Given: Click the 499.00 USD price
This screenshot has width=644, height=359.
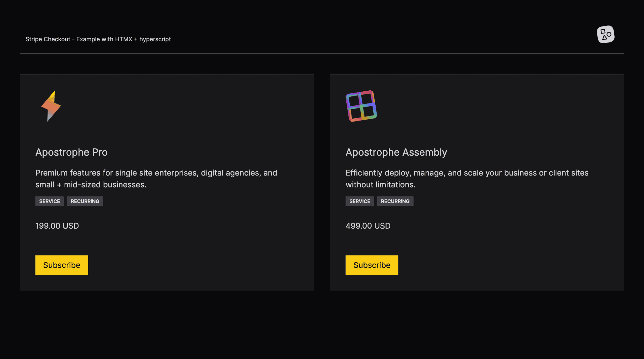Looking at the screenshot, I should point(368,226).
